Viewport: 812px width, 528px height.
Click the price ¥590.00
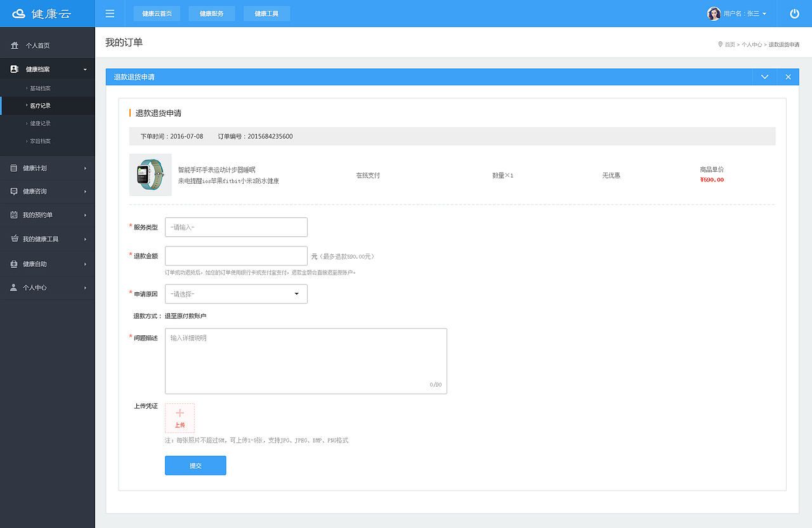tap(712, 180)
